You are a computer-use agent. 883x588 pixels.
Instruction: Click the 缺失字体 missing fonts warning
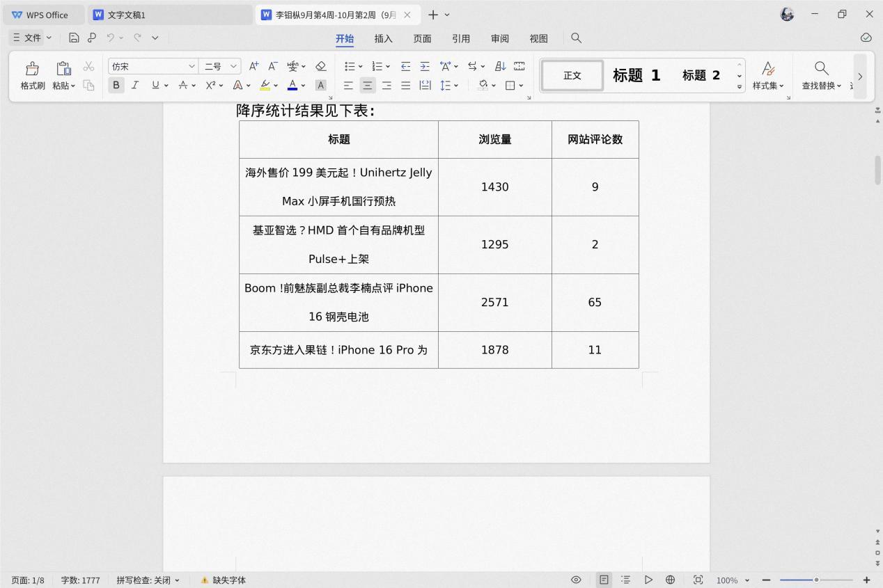click(224, 580)
